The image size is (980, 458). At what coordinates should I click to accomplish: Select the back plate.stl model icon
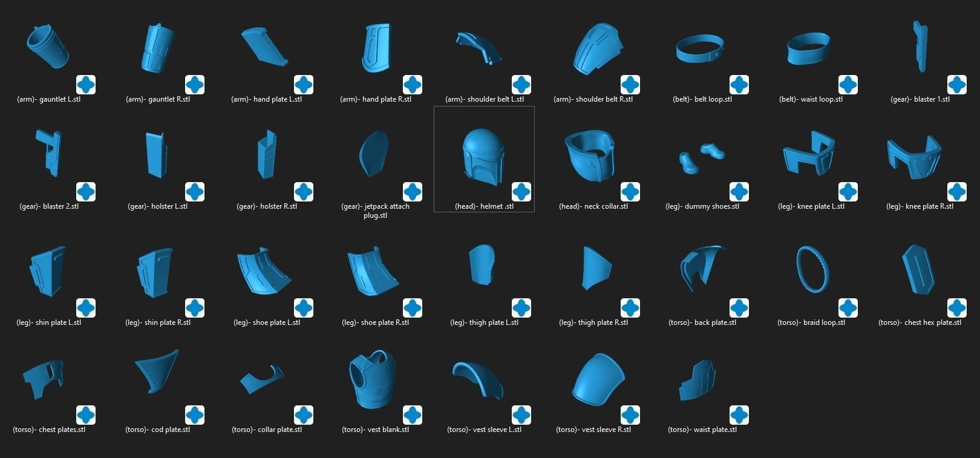click(x=702, y=269)
